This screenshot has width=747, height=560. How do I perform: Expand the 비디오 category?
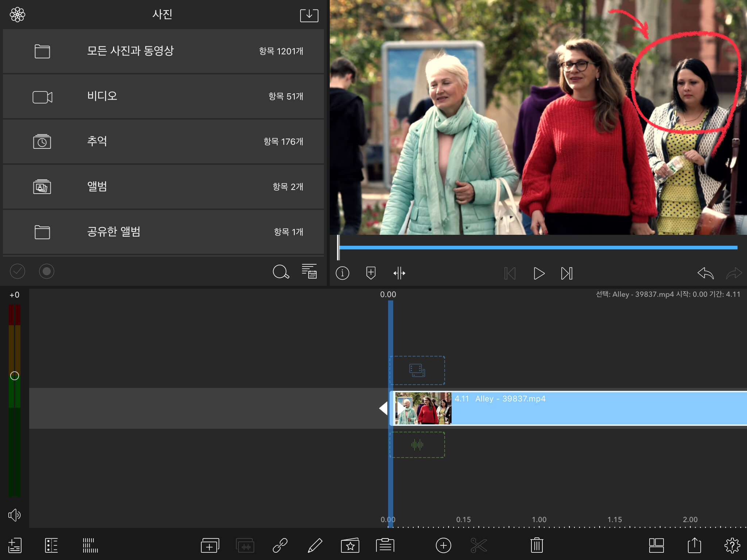[x=163, y=96]
